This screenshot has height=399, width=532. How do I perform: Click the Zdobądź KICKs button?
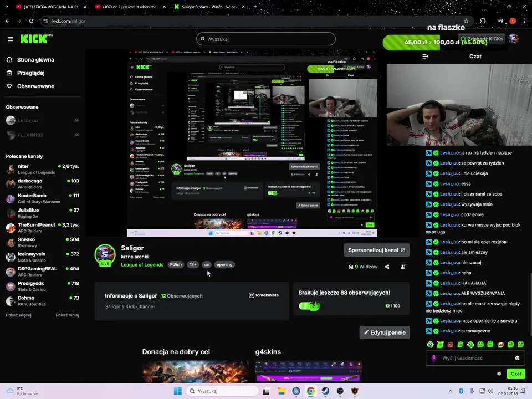[481, 39]
